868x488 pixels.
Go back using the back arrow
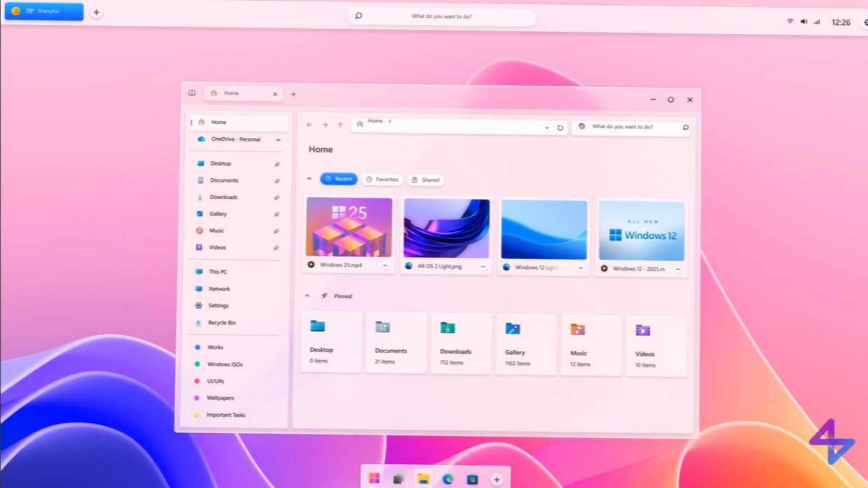tap(309, 125)
